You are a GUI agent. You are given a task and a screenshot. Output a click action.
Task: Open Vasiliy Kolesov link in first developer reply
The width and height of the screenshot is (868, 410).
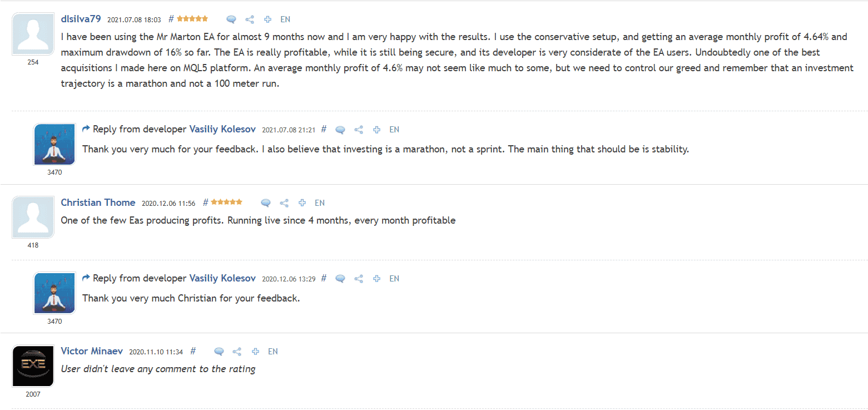tap(222, 129)
